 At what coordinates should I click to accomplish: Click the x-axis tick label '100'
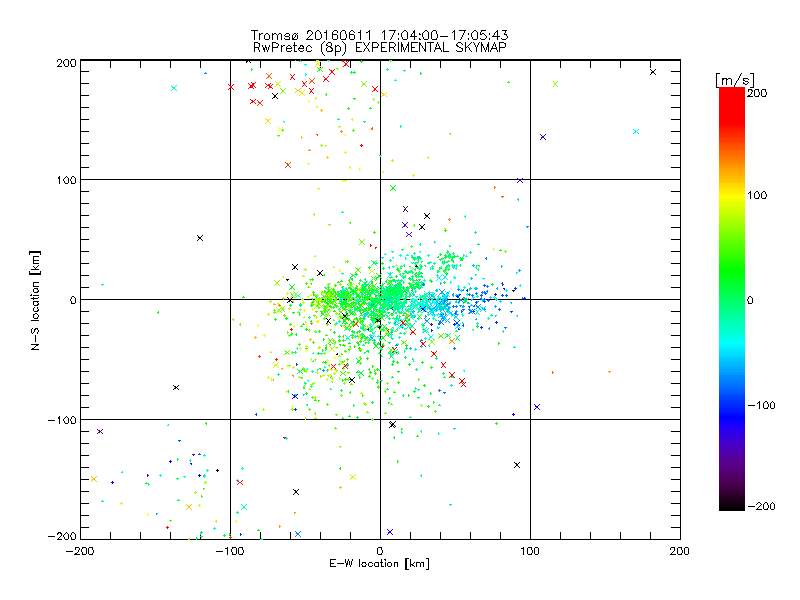coord(530,551)
